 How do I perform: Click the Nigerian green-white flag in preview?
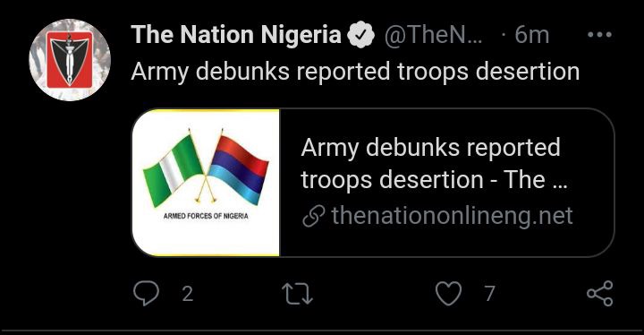[x=173, y=168]
